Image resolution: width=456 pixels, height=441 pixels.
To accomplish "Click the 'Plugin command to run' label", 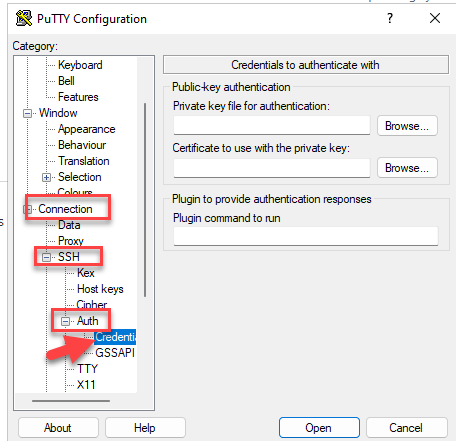I will [227, 218].
